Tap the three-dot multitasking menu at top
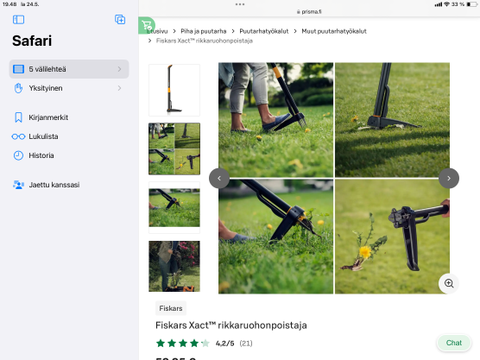 [x=240, y=4]
